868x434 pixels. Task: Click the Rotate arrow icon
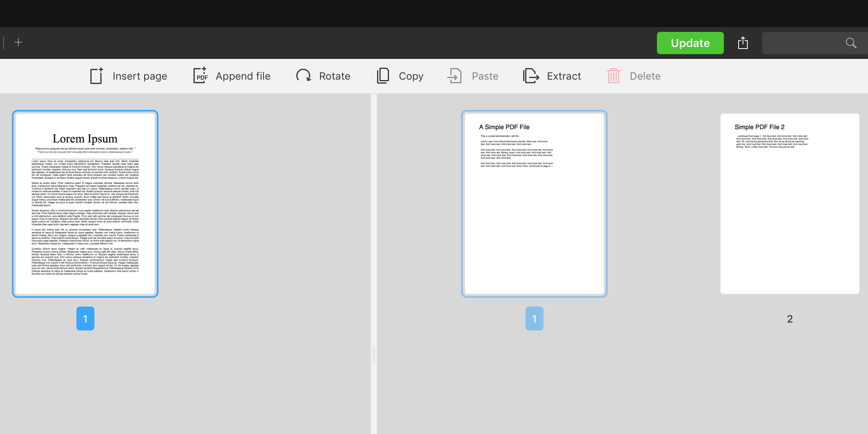[303, 75]
